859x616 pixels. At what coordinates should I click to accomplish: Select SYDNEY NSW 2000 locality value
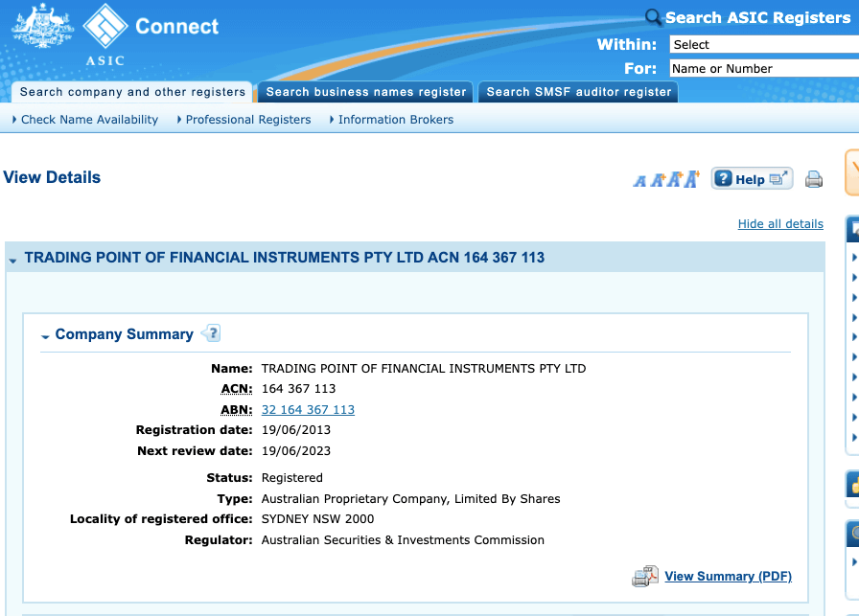[317, 519]
